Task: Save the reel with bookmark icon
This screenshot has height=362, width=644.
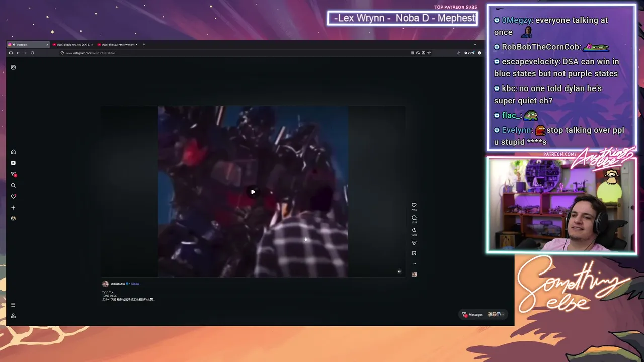Action: (x=414, y=253)
